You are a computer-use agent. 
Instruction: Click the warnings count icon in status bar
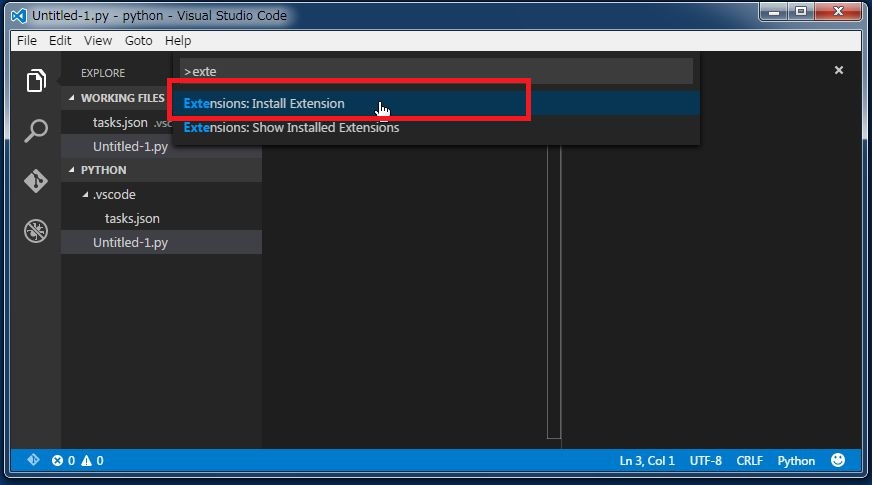pos(87,461)
